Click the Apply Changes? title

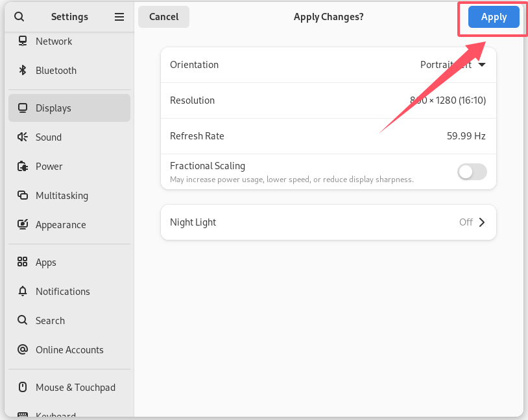coord(329,17)
